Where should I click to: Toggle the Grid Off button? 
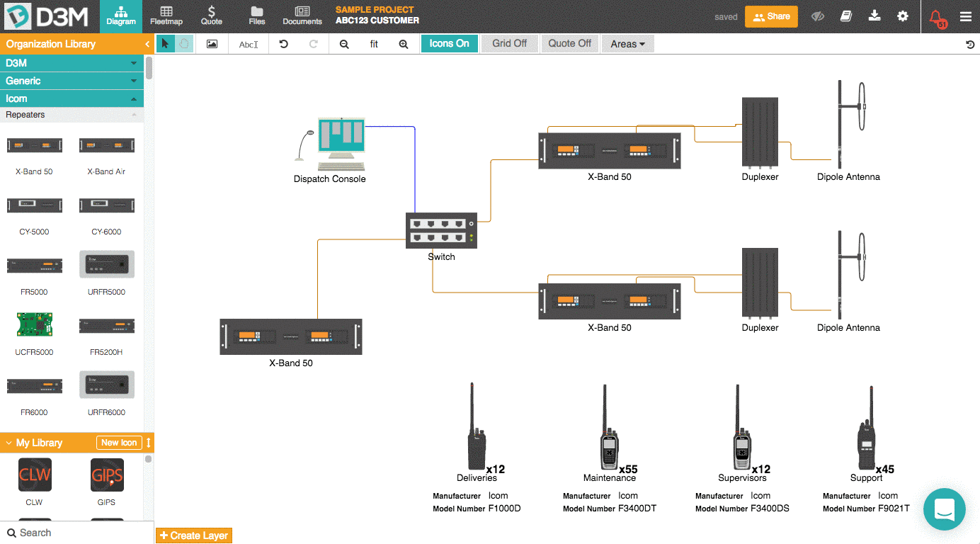click(x=509, y=43)
